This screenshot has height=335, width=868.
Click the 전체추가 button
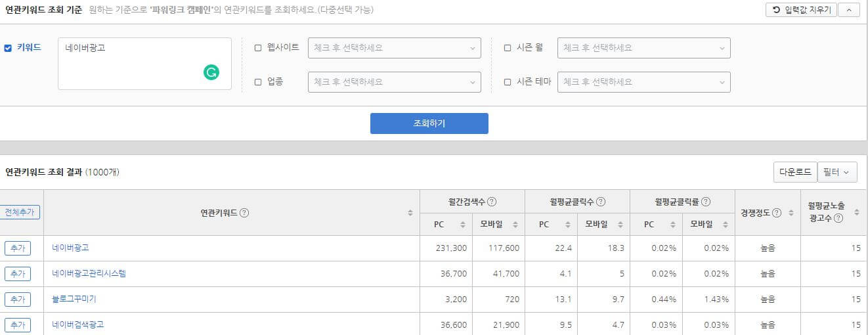click(x=20, y=212)
